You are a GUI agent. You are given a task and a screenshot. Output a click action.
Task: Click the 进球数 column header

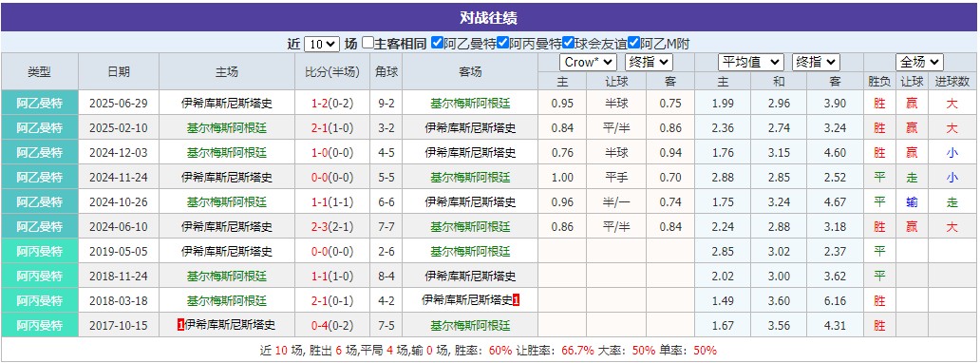pyautogui.click(x=952, y=82)
